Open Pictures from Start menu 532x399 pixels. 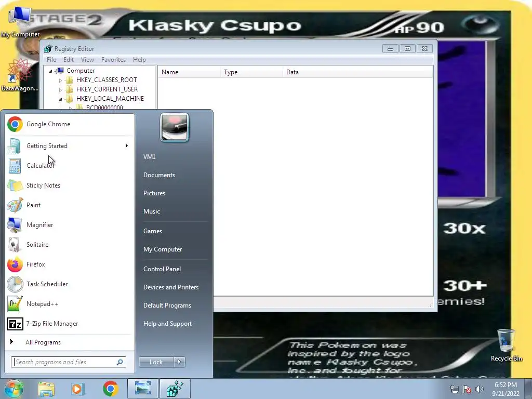[154, 193]
